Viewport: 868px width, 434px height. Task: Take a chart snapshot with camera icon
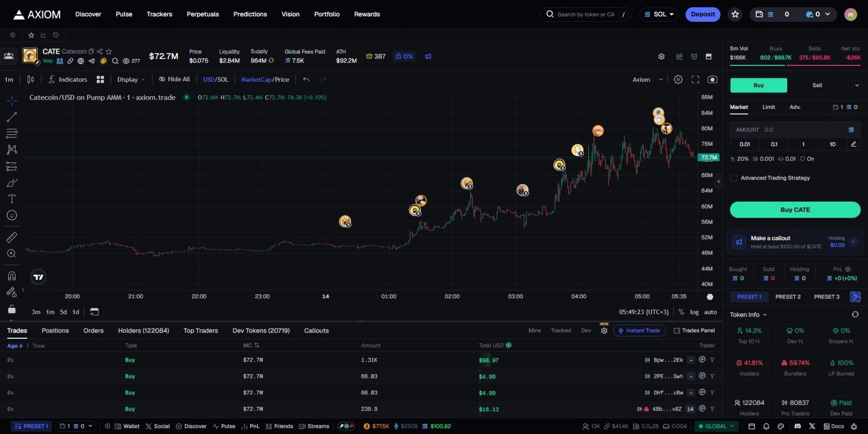click(712, 79)
